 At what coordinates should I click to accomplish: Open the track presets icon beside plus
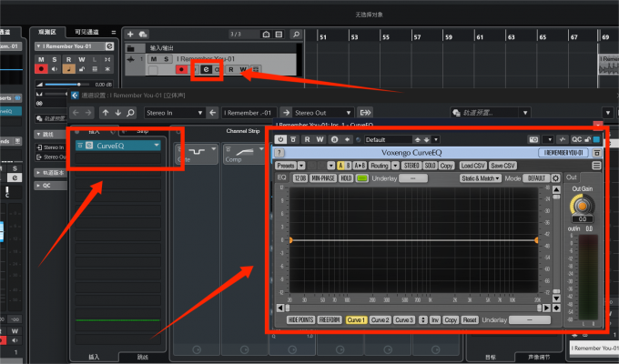point(143,35)
